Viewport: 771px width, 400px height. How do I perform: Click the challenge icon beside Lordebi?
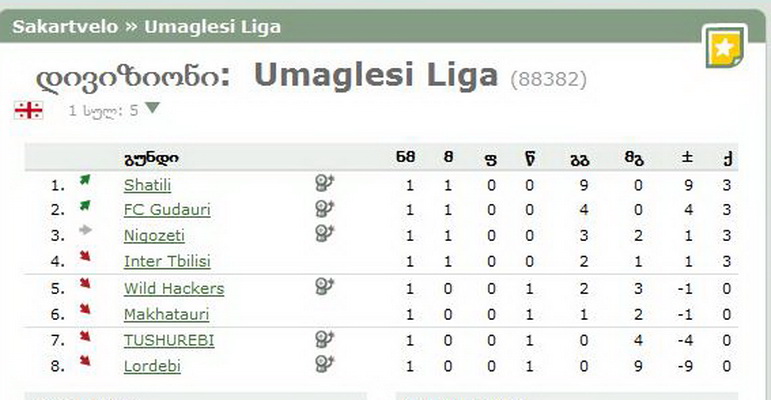point(325,364)
